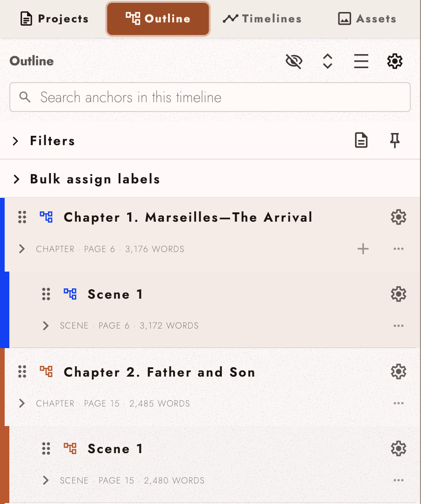This screenshot has width=421, height=504.
Task: Click orange outline icon of Chapter 2
Action: pyautogui.click(x=46, y=371)
